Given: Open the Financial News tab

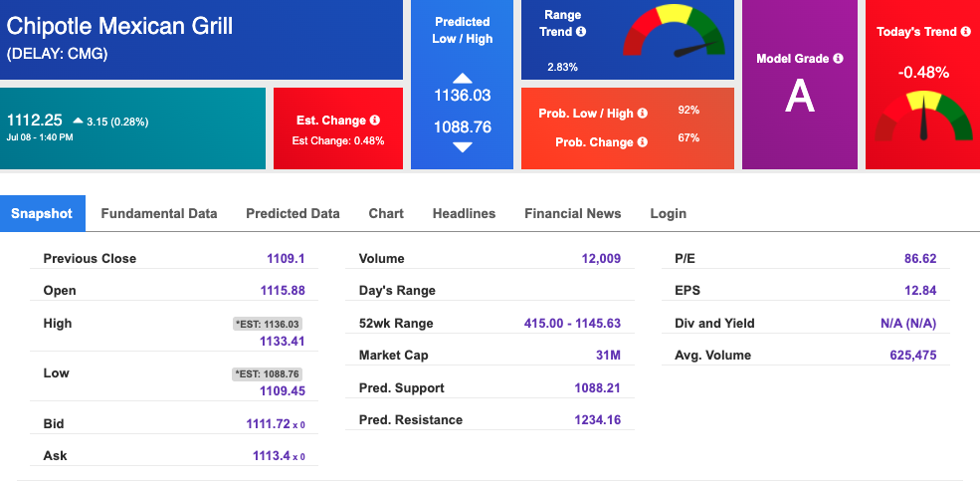Looking at the screenshot, I should [x=572, y=213].
